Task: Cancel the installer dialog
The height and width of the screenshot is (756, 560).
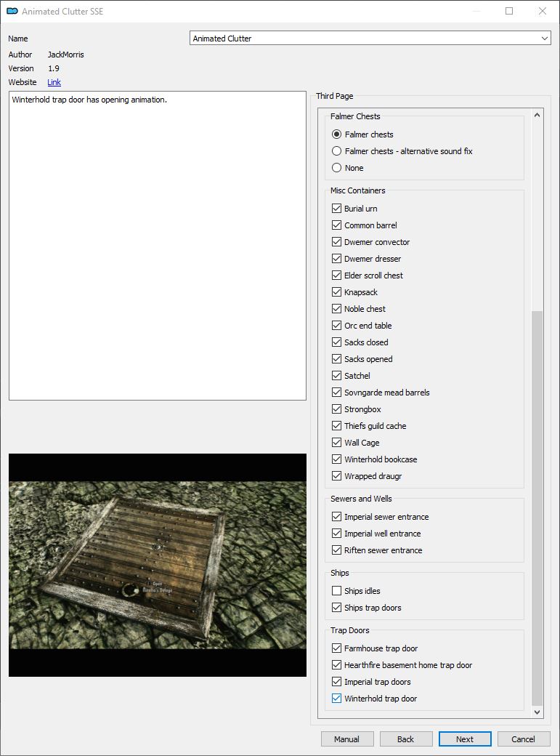Action: [x=524, y=739]
